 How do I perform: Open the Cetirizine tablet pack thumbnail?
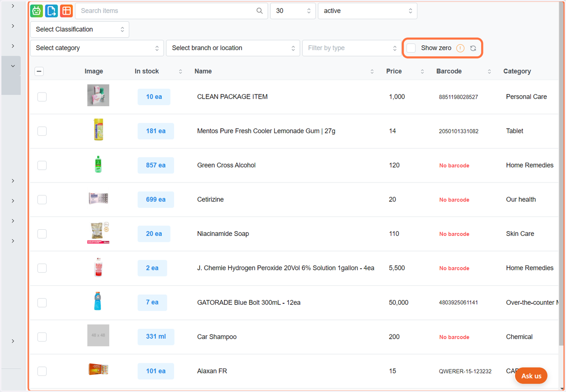click(x=98, y=198)
